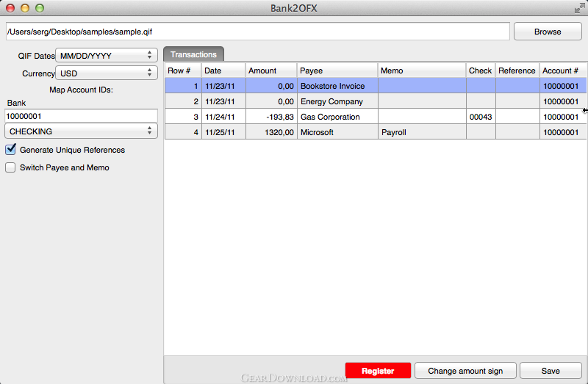Click Bookstore Invoice row amount 0,00
This screenshot has width=588, height=384.
271,86
